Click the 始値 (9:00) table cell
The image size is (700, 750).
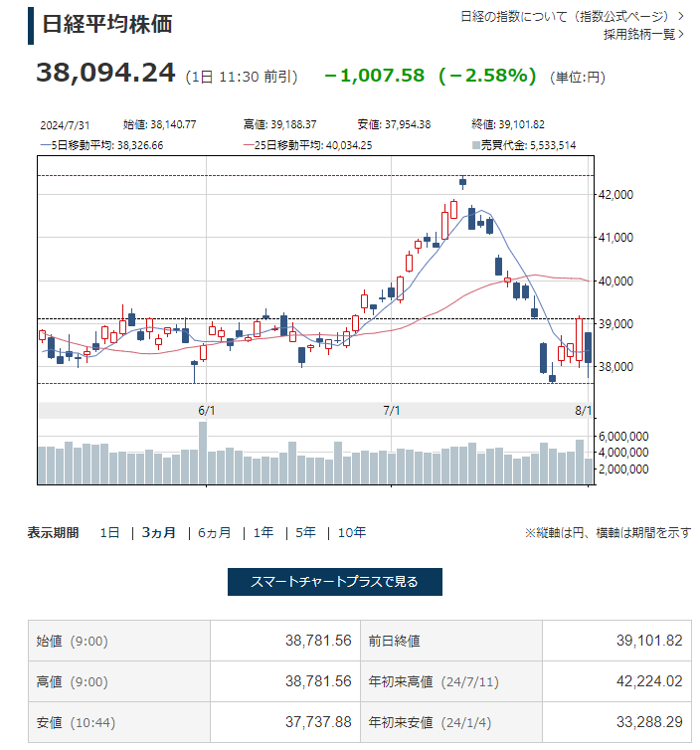[119, 641]
